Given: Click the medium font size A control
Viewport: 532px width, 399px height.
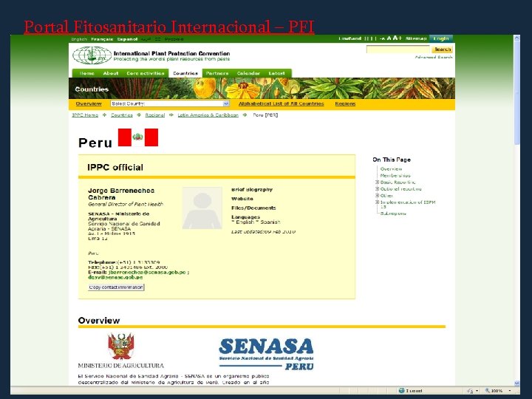Looking at the screenshot, I should pos(389,38).
